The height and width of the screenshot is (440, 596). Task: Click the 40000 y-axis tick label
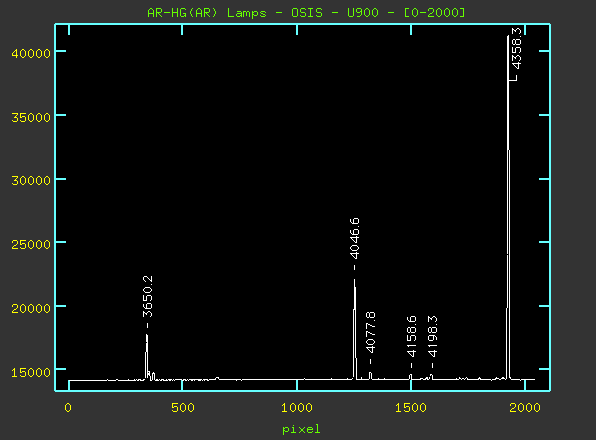click(x=31, y=53)
